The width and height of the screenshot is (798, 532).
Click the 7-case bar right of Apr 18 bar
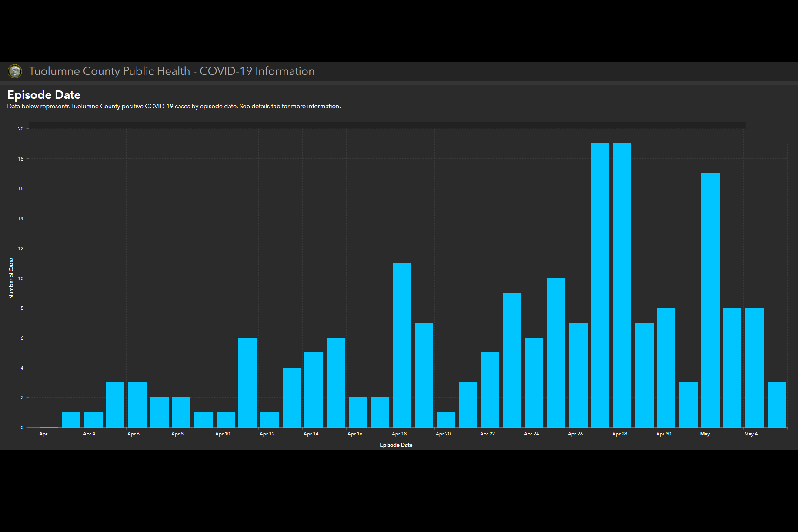[424, 375]
